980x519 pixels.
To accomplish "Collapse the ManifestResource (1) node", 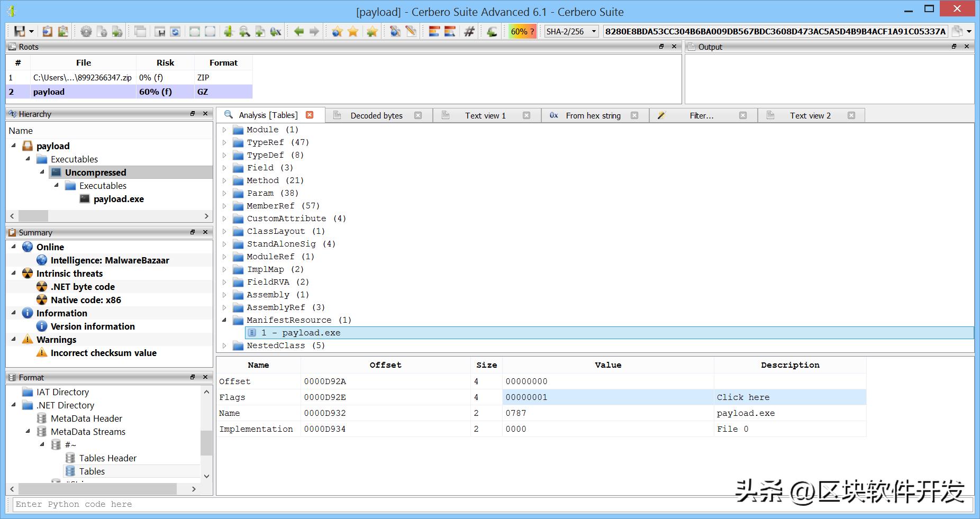I will [x=224, y=320].
